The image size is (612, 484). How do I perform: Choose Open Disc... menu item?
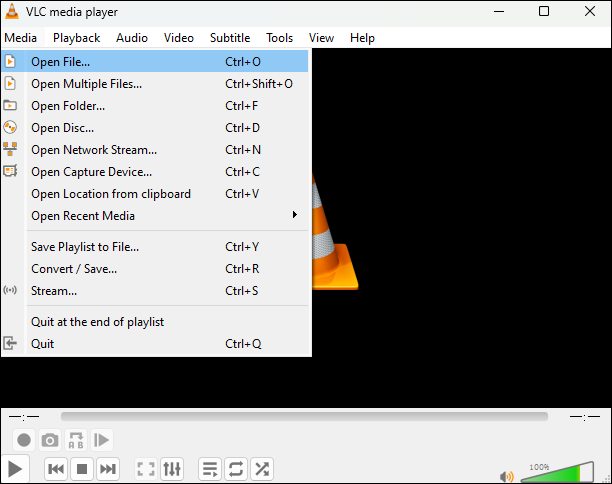pyautogui.click(x=155, y=128)
